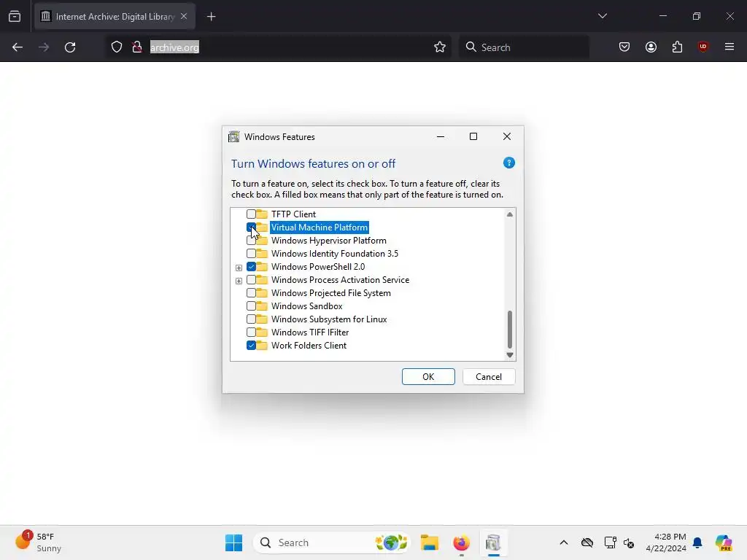Open Copilot preview from the taskbar
747x560 pixels.
(x=724, y=542)
